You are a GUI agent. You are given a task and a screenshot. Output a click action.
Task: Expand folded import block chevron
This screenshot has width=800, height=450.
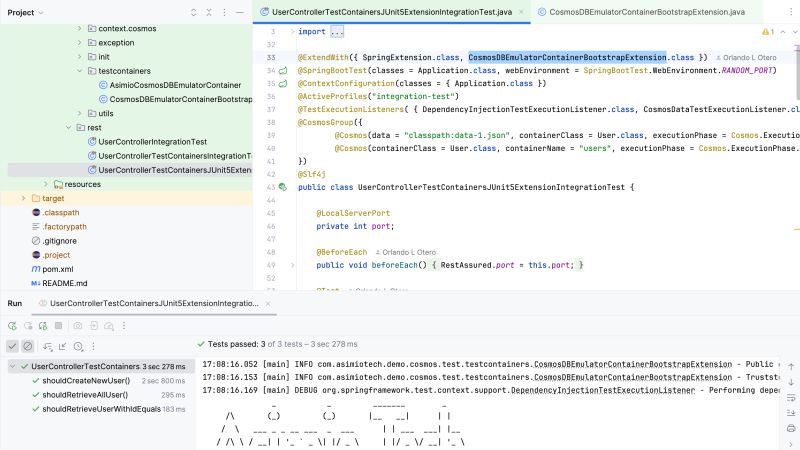pos(292,32)
